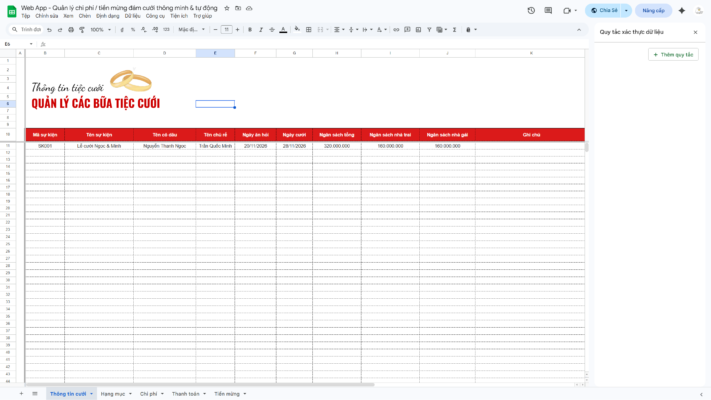Open the font family dropdown
Viewport: 711px width, 400px height.
click(191, 29)
